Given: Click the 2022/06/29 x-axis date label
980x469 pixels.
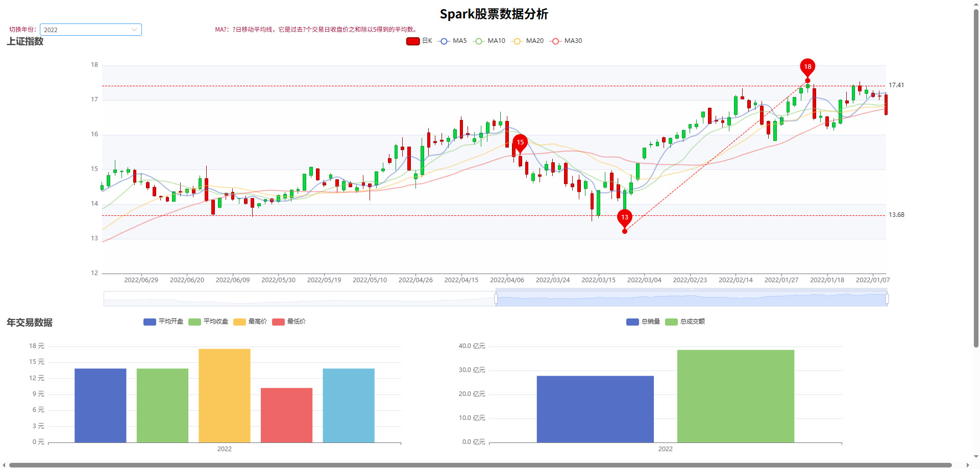Looking at the screenshot, I should tap(141, 280).
